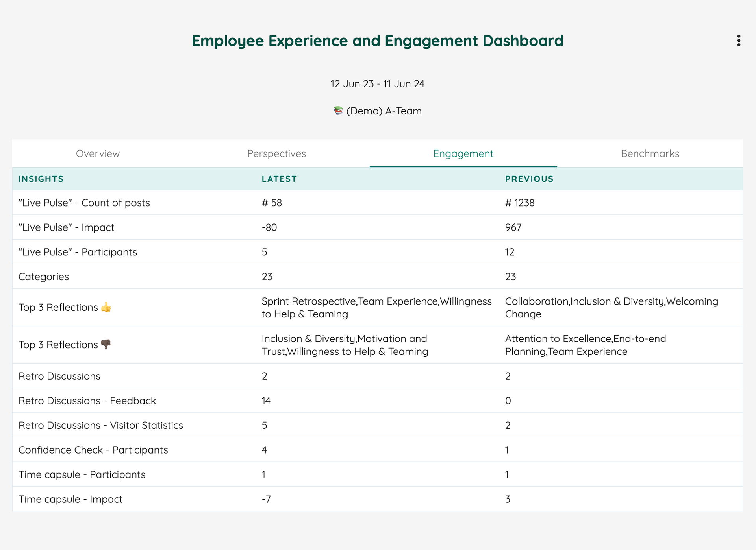Open the Benchmarks tab
This screenshot has height=550, width=756.
click(650, 153)
